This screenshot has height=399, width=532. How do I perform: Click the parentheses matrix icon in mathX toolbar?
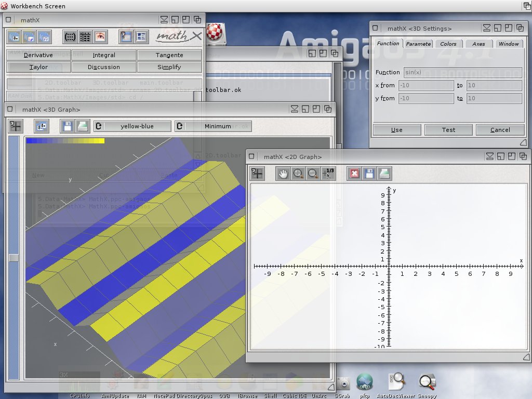pos(70,37)
